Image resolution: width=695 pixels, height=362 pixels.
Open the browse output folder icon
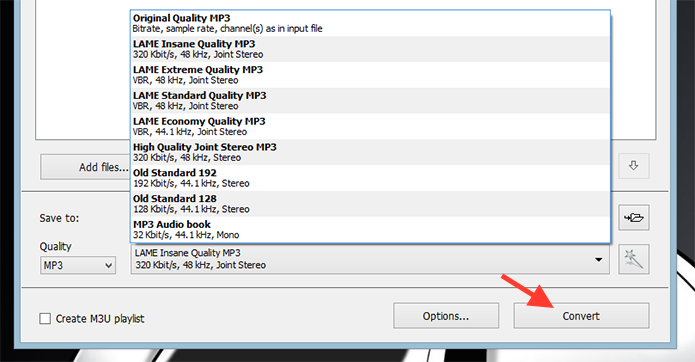(x=634, y=218)
